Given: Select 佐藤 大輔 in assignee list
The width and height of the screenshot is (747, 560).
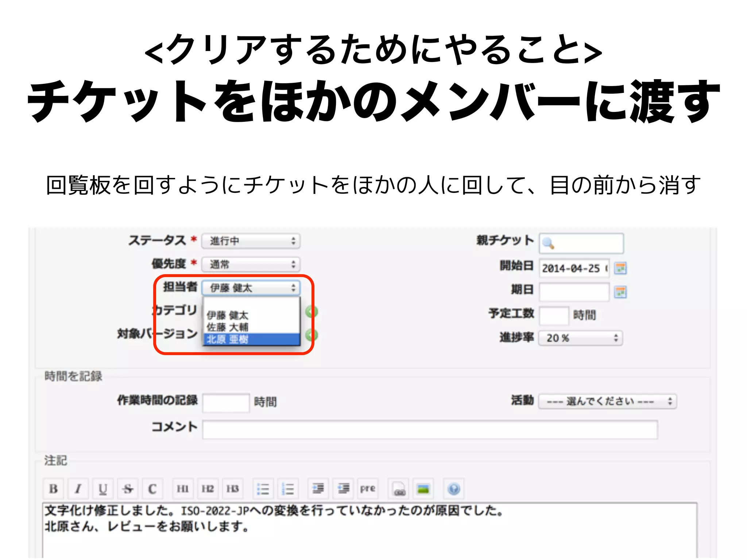Looking at the screenshot, I should pyautogui.click(x=252, y=327).
